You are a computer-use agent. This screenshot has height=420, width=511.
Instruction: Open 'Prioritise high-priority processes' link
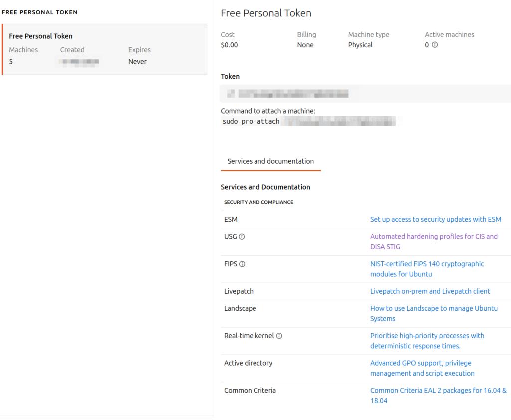pyautogui.click(x=427, y=341)
